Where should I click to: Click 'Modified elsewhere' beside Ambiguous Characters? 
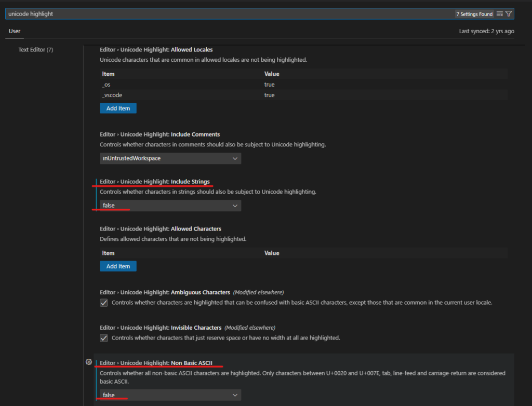point(258,292)
